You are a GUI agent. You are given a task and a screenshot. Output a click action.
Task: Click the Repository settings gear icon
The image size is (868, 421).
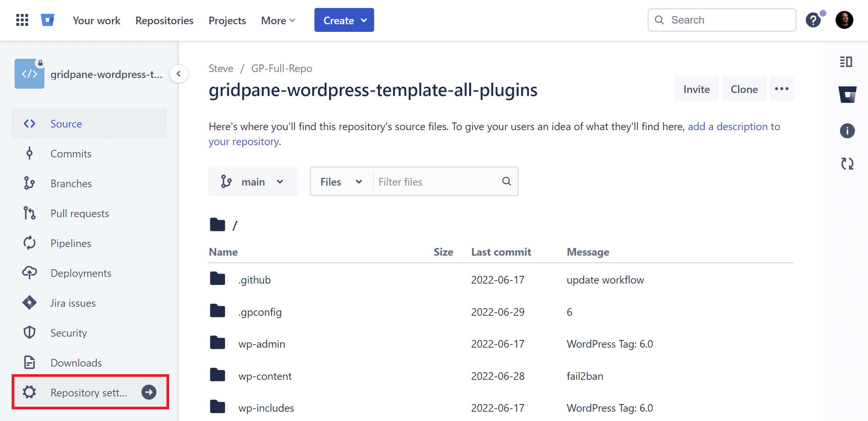pyautogui.click(x=30, y=392)
